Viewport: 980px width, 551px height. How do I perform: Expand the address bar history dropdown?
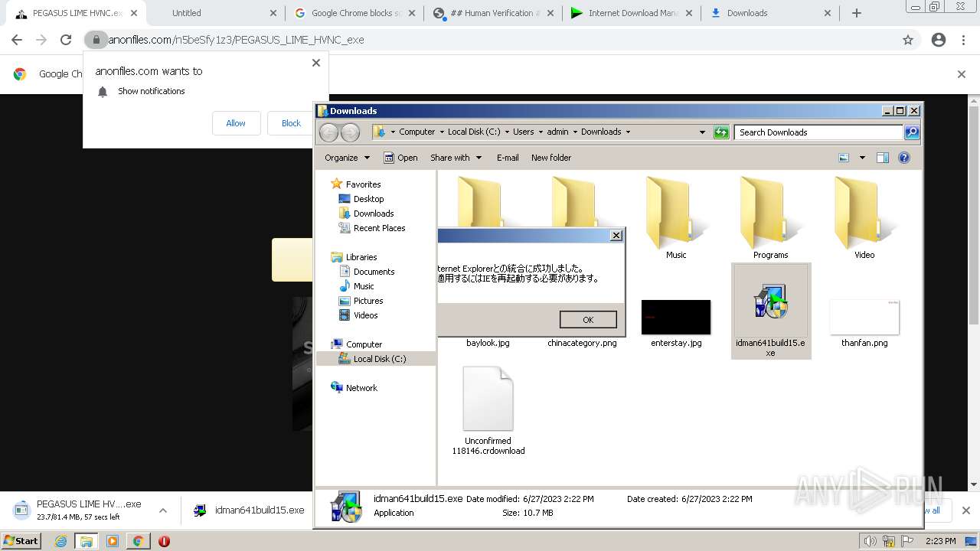(x=702, y=132)
